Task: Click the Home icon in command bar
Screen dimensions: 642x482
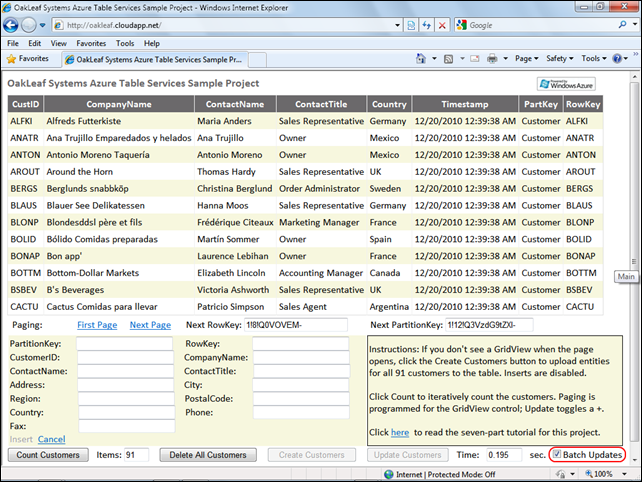Action: pyautogui.click(x=421, y=59)
